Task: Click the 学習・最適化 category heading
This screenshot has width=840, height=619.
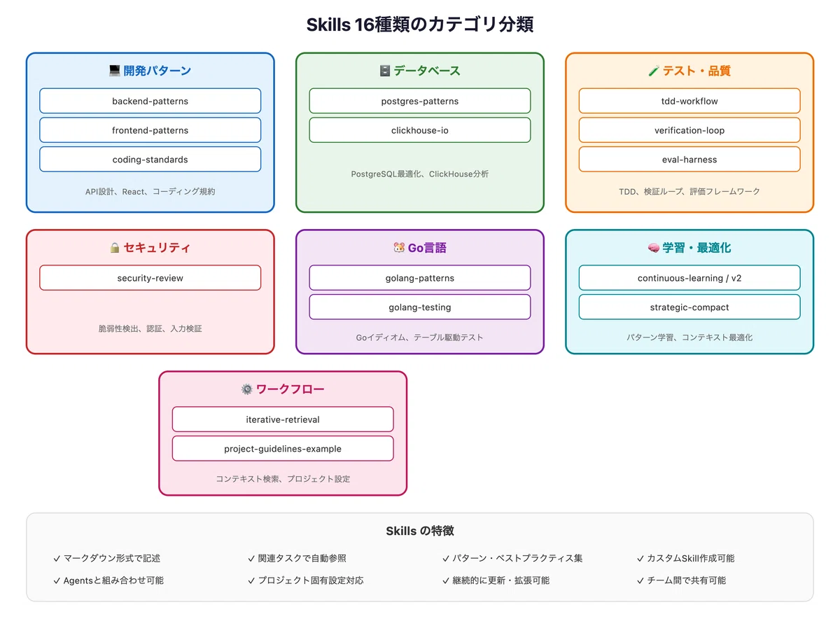Action: pyautogui.click(x=696, y=248)
